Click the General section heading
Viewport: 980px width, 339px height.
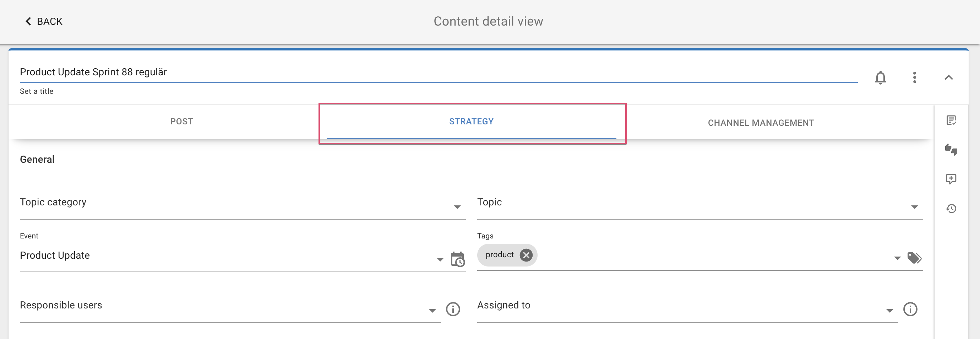point(37,160)
